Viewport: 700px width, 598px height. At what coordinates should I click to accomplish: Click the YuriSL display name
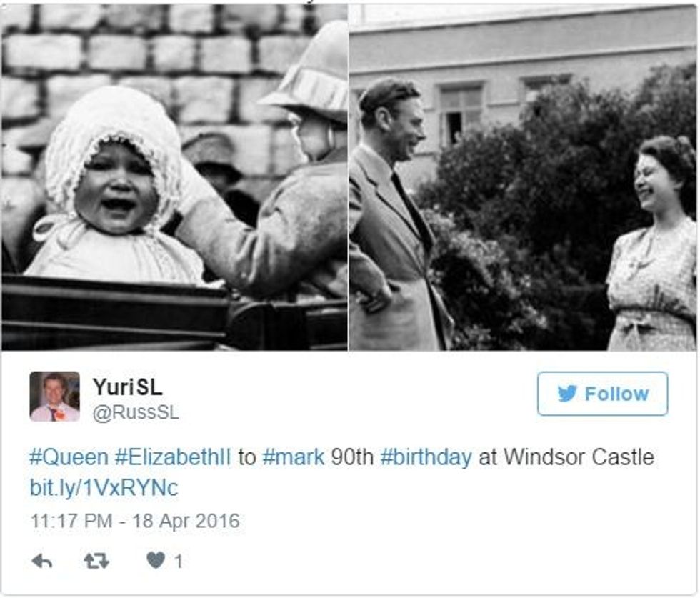click(x=128, y=387)
